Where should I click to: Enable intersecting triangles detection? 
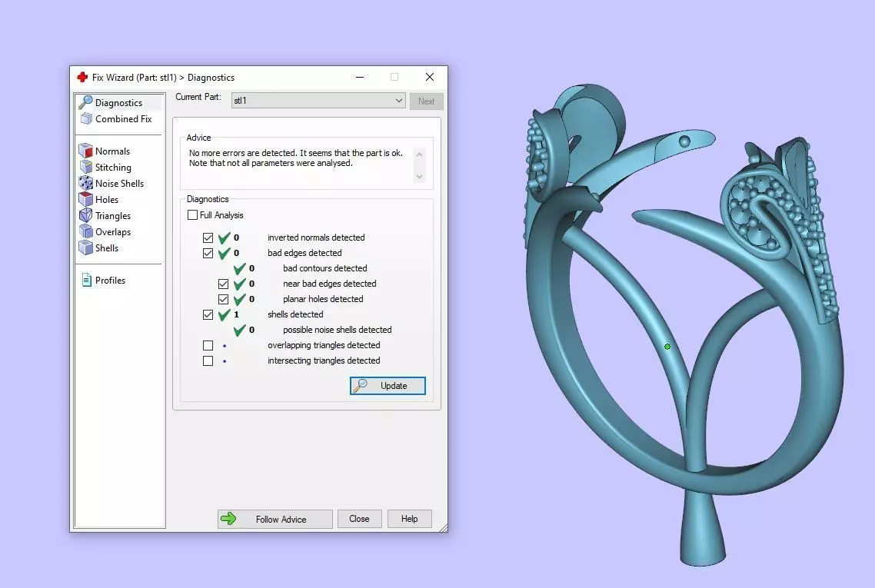208,361
